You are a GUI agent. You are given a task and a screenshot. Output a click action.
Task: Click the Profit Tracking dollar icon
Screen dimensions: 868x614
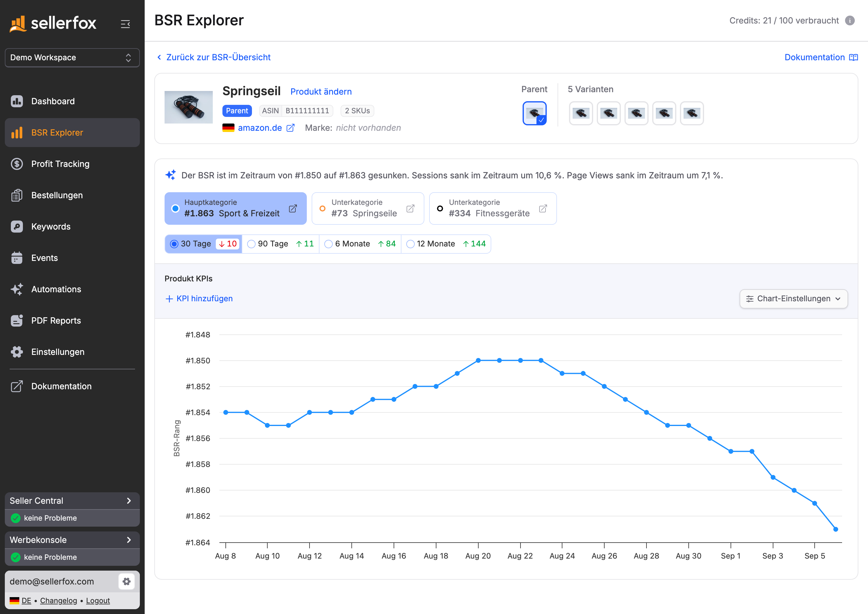[17, 164]
